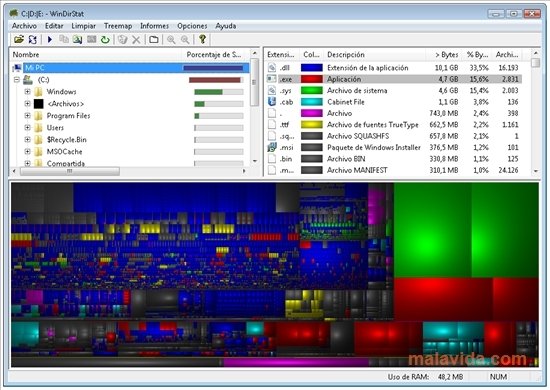Click the X delete permanently toolbar icon

pyautogui.click(x=136, y=40)
